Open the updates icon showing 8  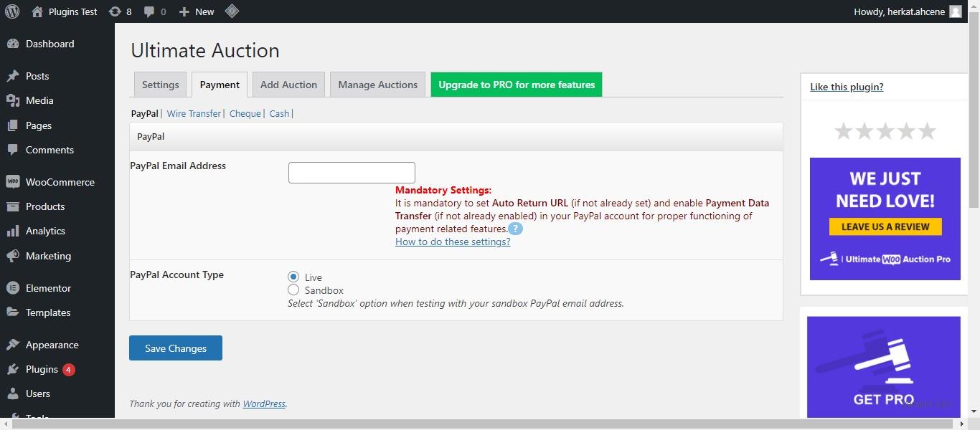click(x=115, y=11)
